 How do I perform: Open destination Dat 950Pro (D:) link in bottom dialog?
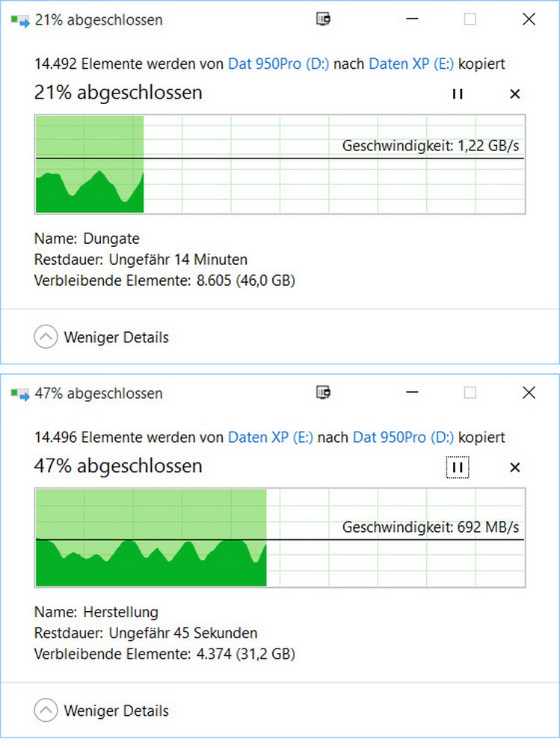[403, 438]
